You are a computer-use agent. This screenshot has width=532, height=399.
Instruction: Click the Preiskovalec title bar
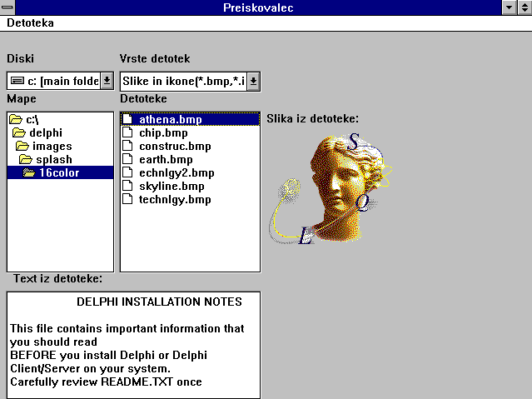[258, 7]
